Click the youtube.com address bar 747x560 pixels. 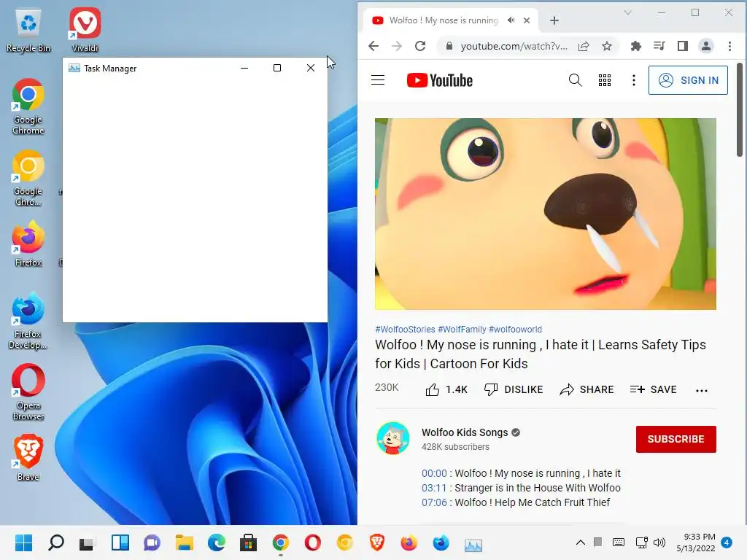(x=514, y=46)
